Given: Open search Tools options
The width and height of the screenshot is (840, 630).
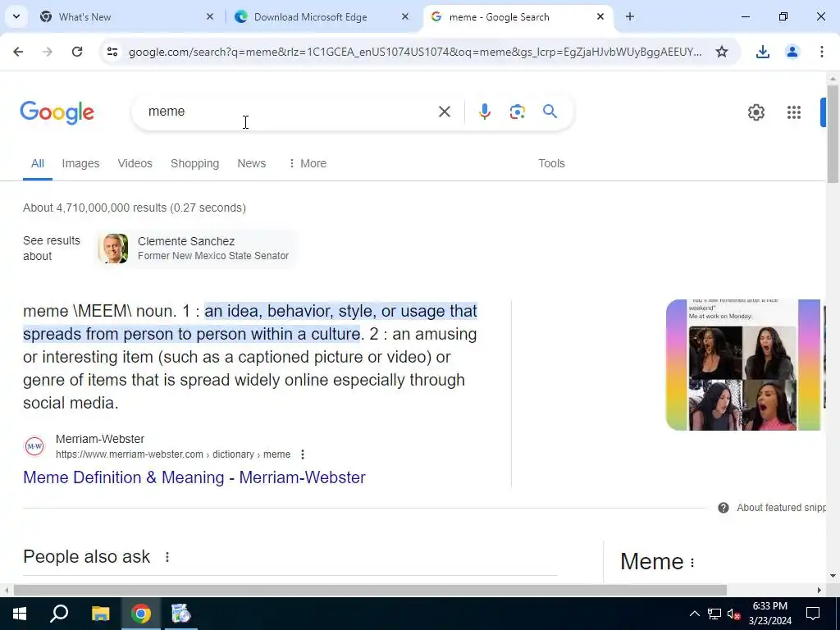Looking at the screenshot, I should [x=551, y=163].
